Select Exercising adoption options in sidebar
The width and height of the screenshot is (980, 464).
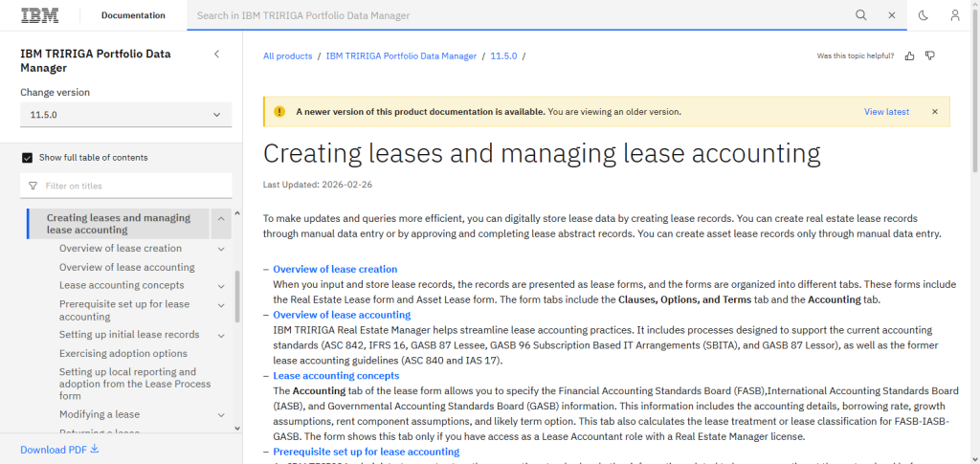click(x=123, y=353)
